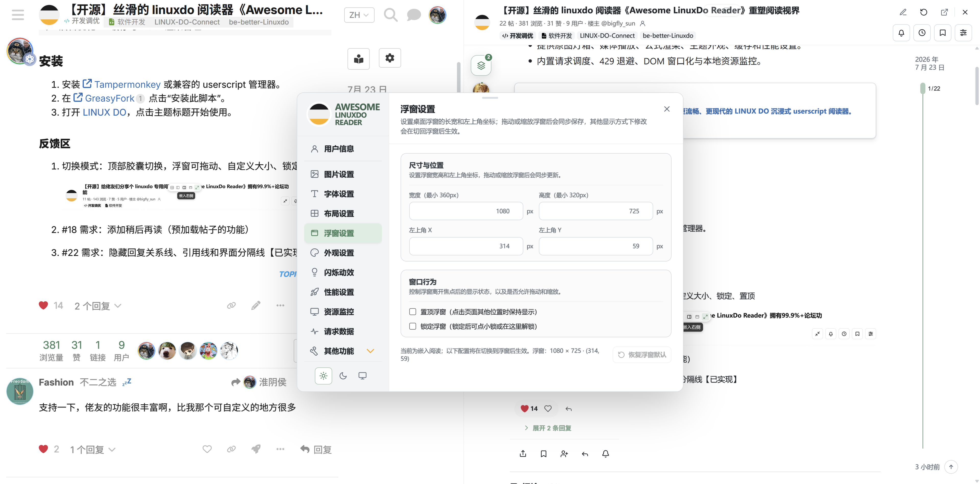
Task: Click the 1/22 timeline scroller handle
Action: [x=923, y=88]
